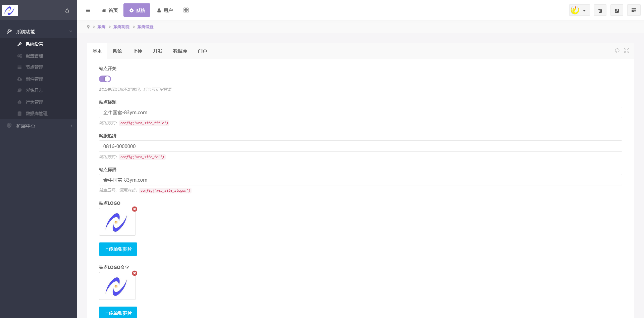Click 系统功能 breadcrumb link
This screenshot has height=318, width=644.
[x=121, y=27]
